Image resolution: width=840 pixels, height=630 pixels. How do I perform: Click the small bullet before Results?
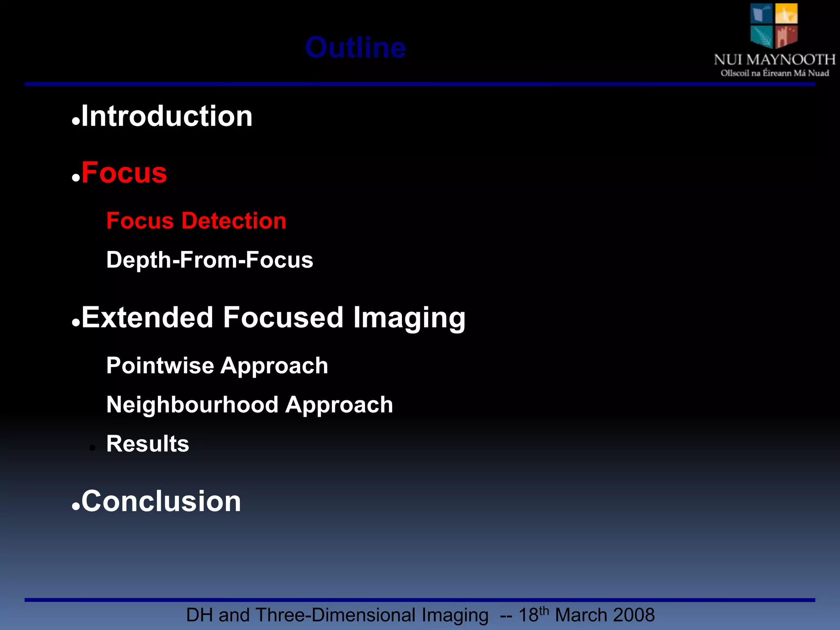[92, 448]
